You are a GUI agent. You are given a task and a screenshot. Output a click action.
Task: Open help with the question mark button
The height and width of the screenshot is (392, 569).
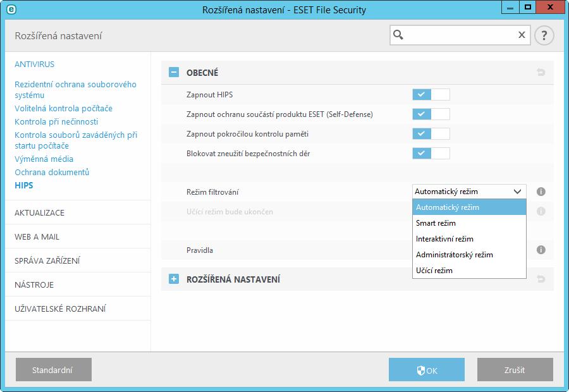[544, 35]
